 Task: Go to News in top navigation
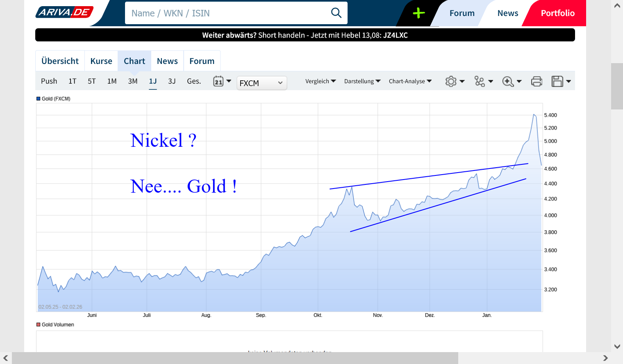tap(508, 13)
